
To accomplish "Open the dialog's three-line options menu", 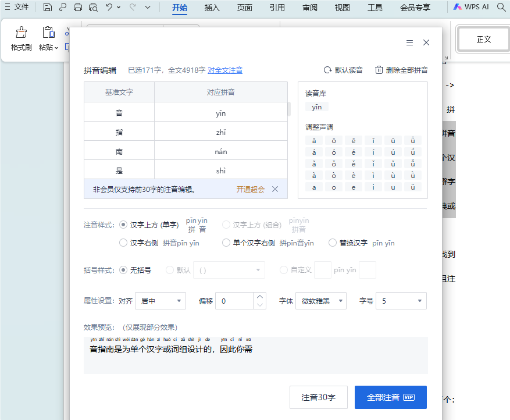I will pos(409,42).
